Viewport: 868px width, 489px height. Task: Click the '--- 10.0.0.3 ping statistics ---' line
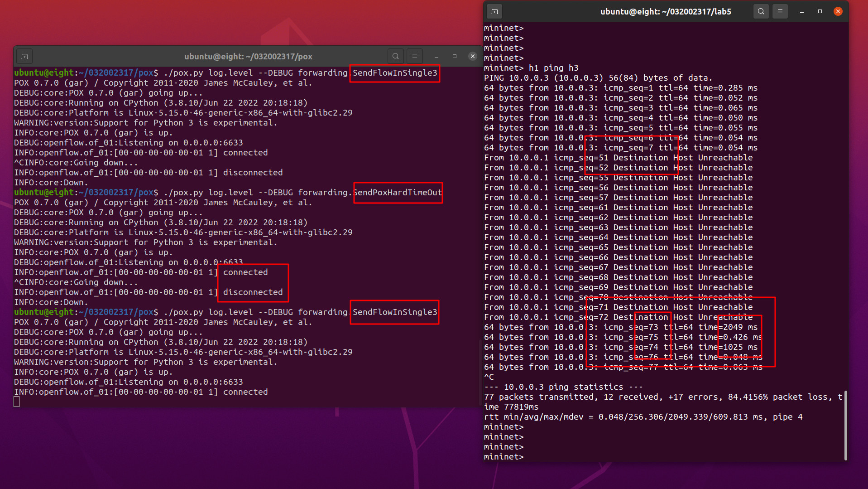[563, 387]
